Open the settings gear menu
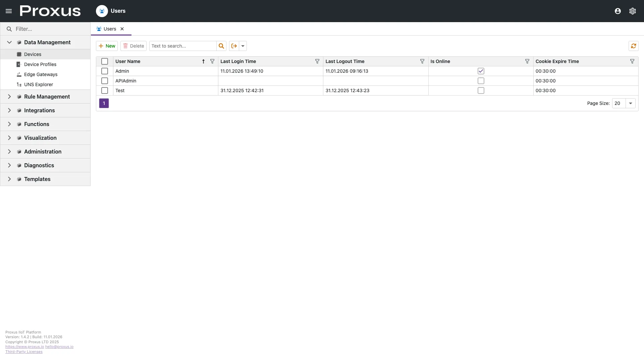This screenshot has width=644, height=362. pos(633,11)
